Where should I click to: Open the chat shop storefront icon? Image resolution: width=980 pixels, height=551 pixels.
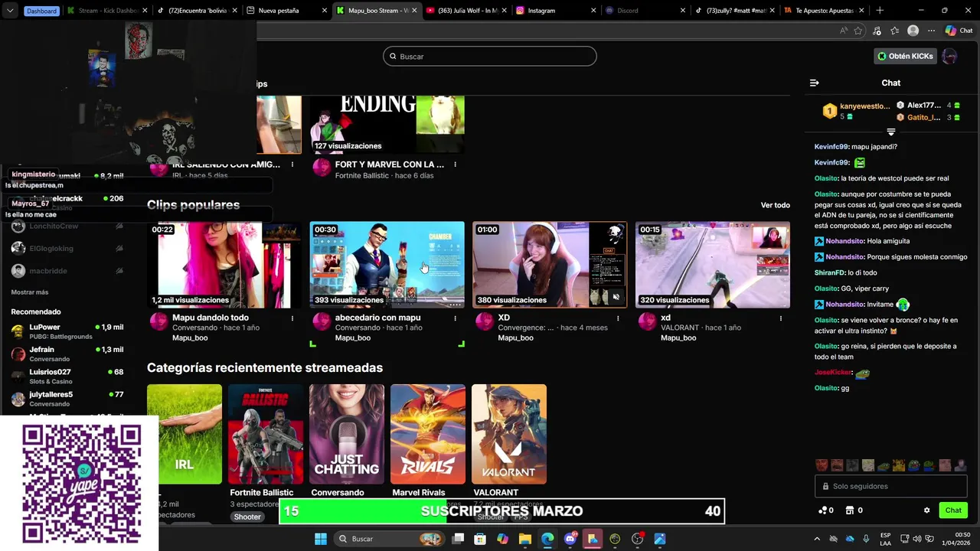(850, 510)
